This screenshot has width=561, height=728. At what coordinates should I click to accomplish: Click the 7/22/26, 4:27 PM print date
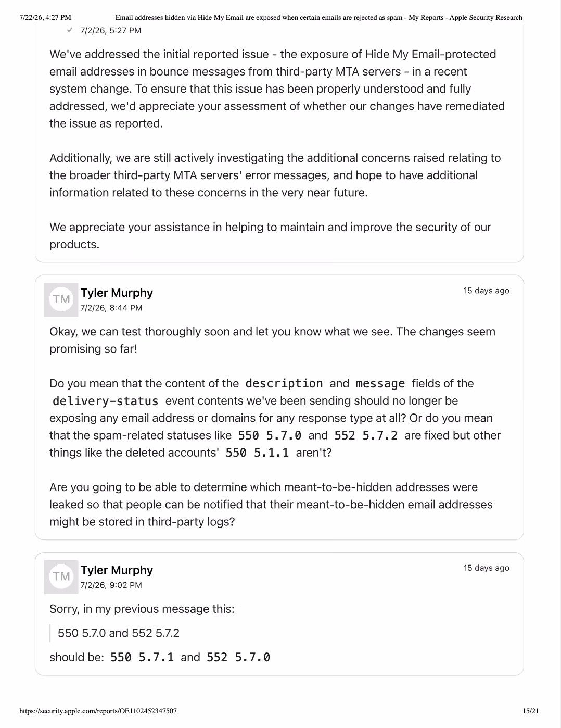coord(45,17)
